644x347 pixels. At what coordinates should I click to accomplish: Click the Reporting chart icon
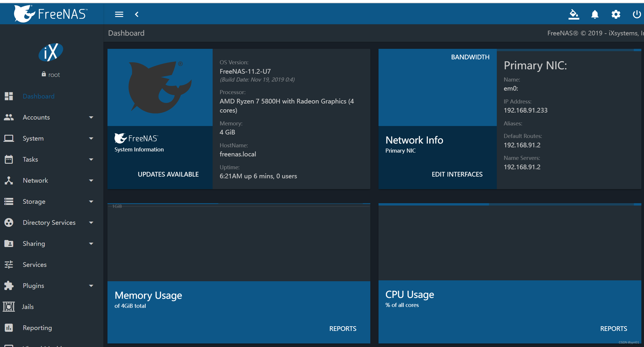[x=9, y=328]
